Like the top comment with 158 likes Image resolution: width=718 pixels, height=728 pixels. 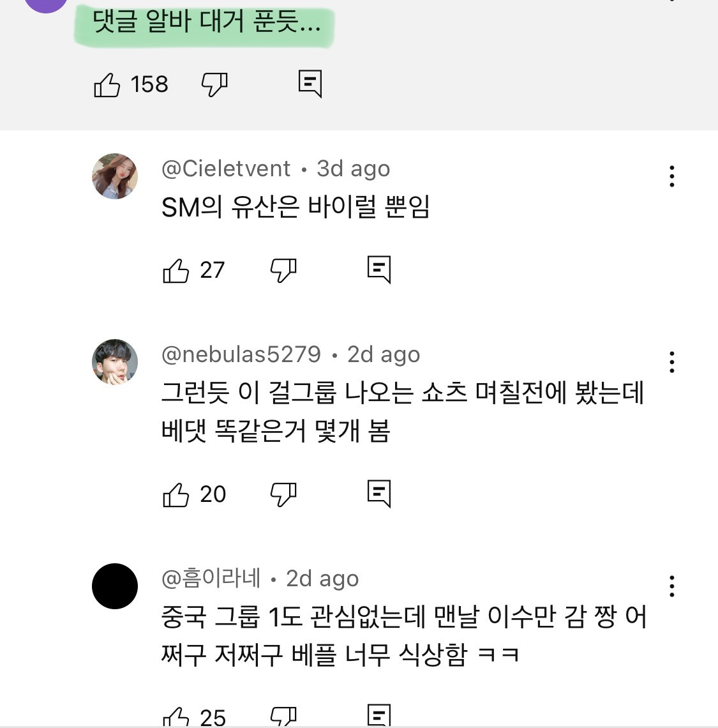pos(107,84)
